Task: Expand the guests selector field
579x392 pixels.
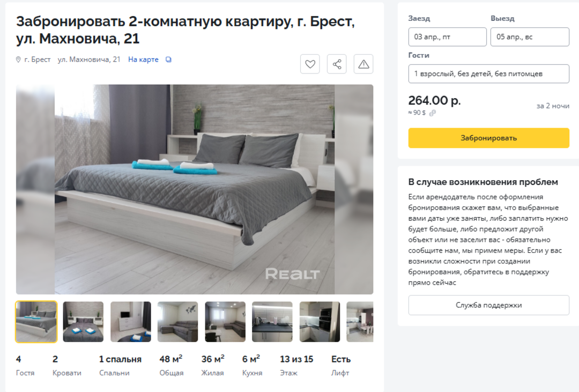Action: click(488, 73)
